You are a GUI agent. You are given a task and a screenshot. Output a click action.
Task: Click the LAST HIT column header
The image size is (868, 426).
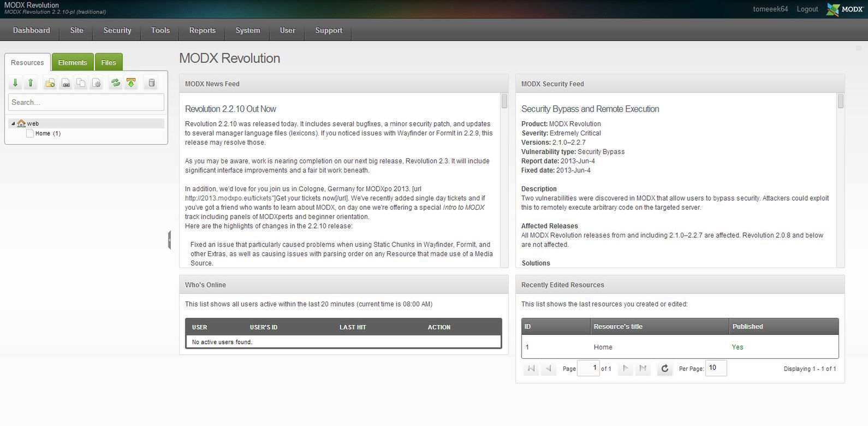click(353, 327)
